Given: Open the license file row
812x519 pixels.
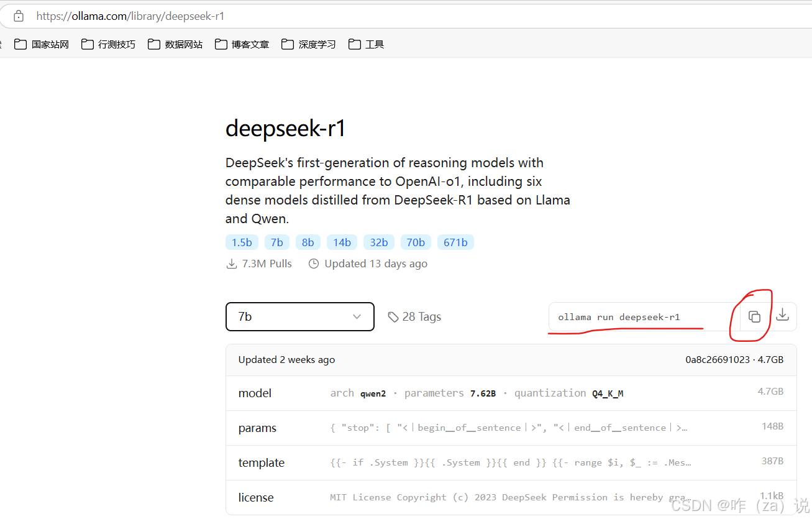Looking at the screenshot, I should pos(511,497).
